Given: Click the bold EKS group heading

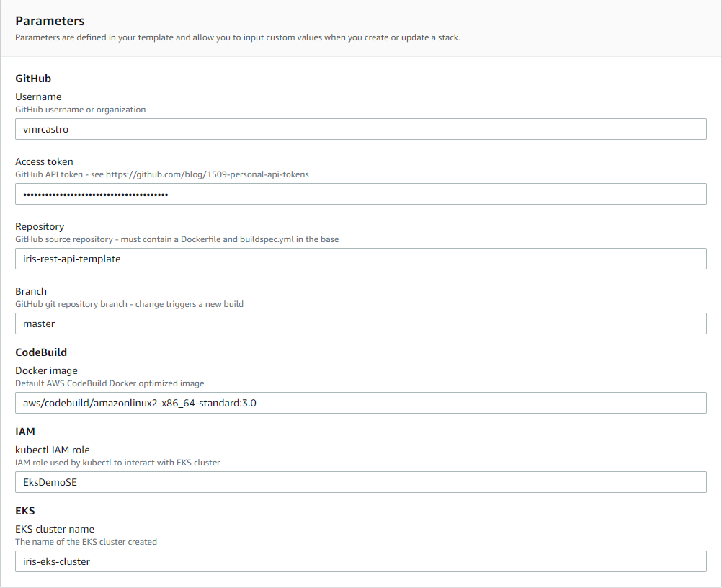Looking at the screenshot, I should pyautogui.click(x=25, y=511).
